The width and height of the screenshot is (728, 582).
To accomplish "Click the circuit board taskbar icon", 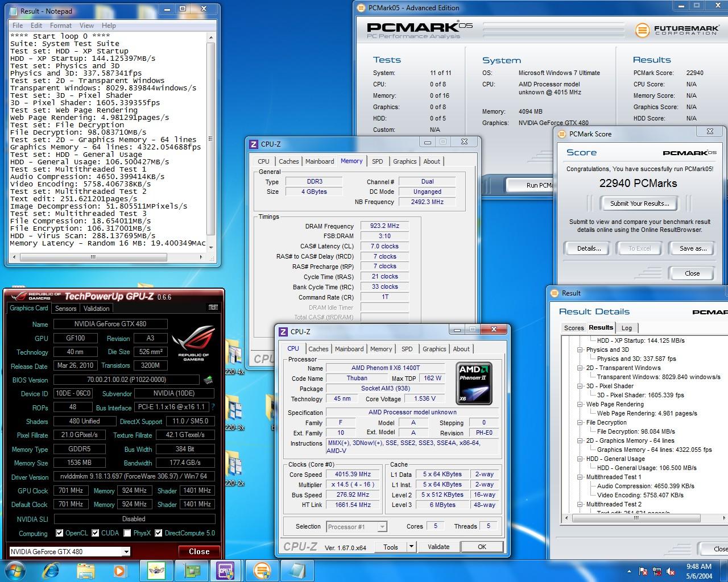I will click(x=191, y=570).
